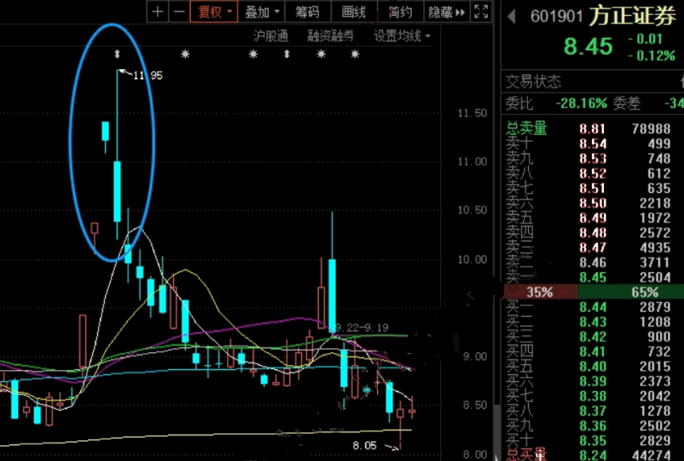Click the sell quantity 3711

pyautogui.click(x=655, y=262)
